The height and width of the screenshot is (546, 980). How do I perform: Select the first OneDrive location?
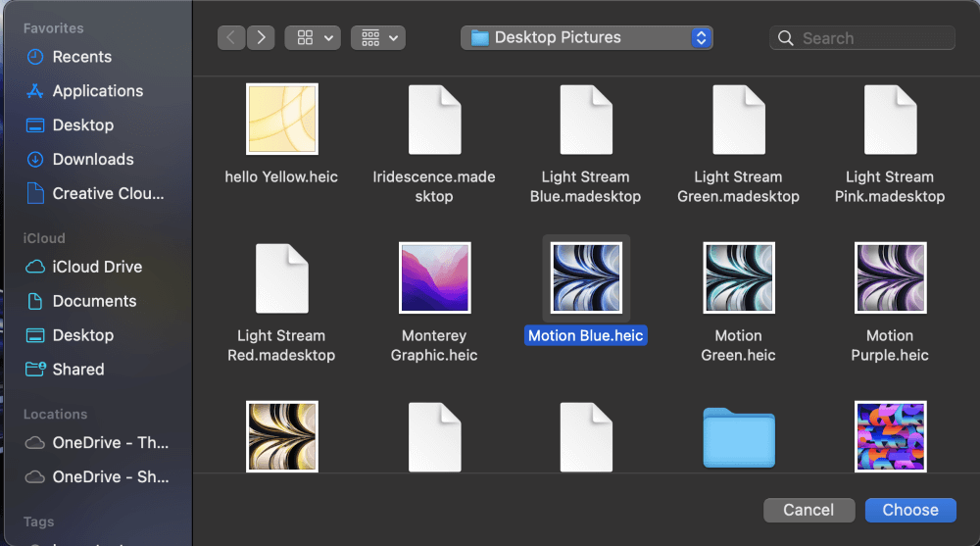click(110, 443)
